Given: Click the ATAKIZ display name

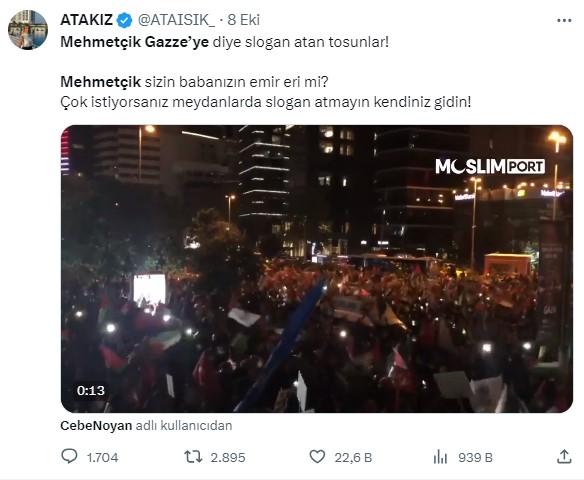Looking at the screenshot, I should pos(87,20).
